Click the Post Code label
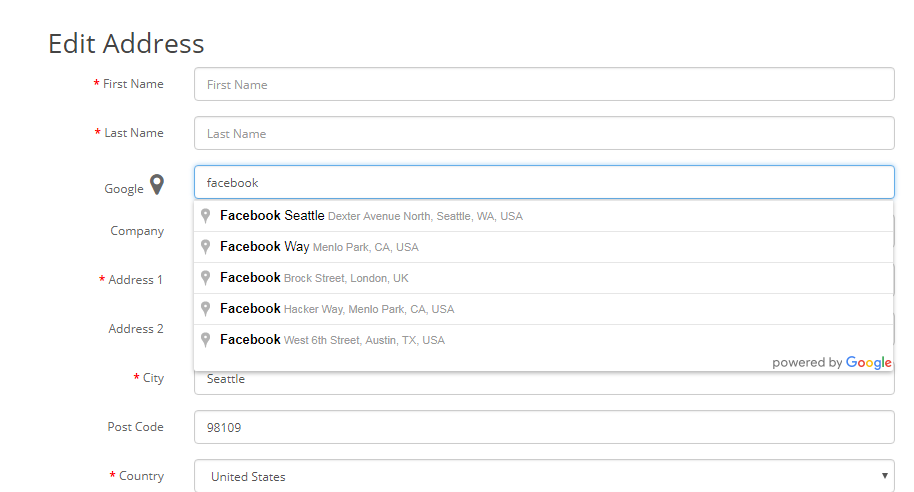The height and width of the screenshot is (492, 914). 135,427
